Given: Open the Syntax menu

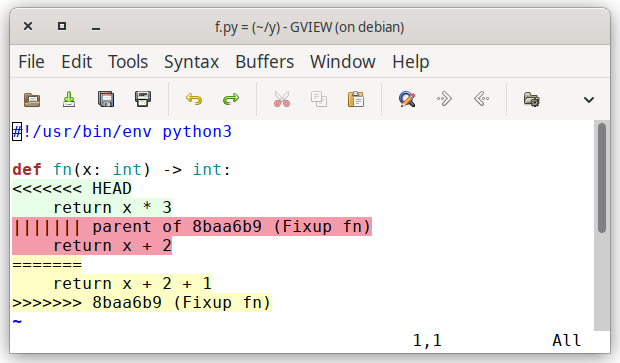Looking at the screenshot, I should tap(191, 62).
